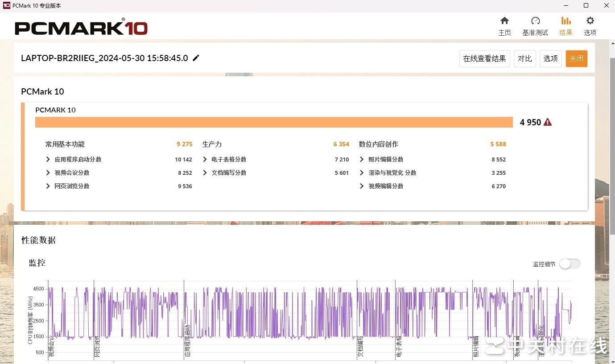Screen dimensions: 615x364
Task: Select the Results (结果) bar chart icon
Action: click(x=565, y=21)
